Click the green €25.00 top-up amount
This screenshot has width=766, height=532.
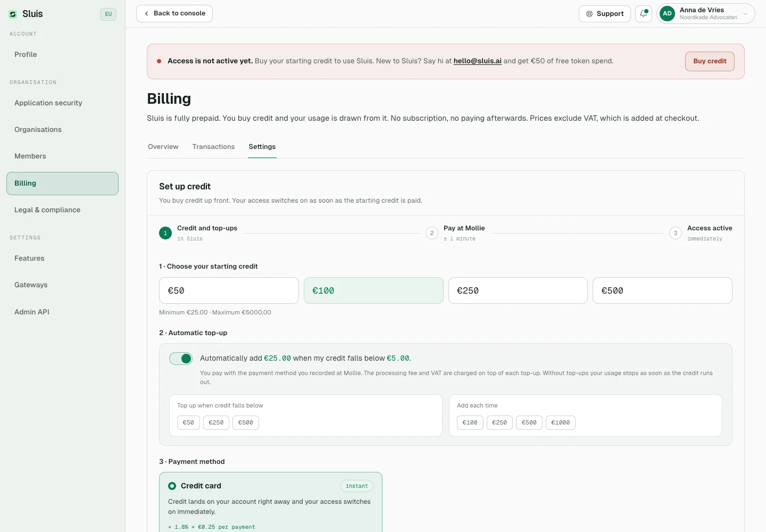pos(278,359)
